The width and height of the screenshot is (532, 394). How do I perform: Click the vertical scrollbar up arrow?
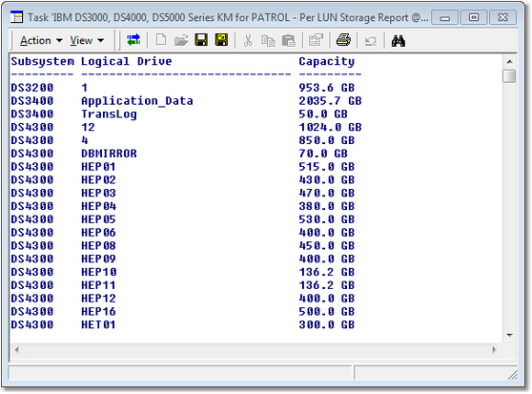(x=509, y=61)
